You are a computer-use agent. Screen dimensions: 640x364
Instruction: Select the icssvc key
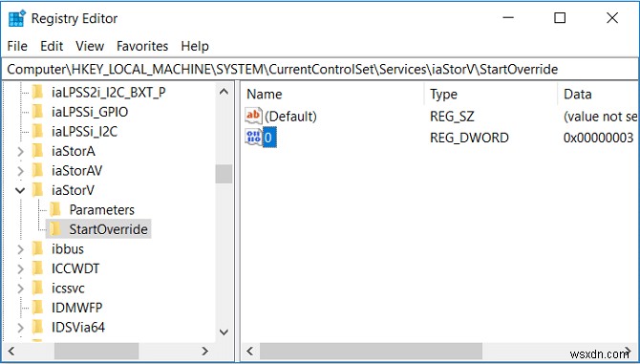click(x=68, y=289)
